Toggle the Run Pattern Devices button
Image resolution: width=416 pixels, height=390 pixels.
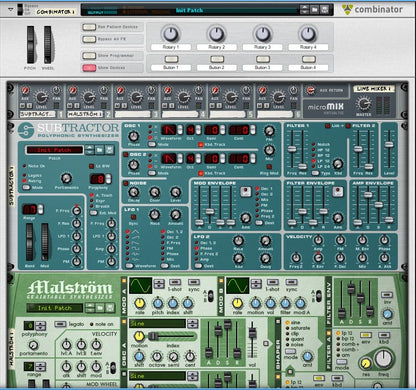pyautogui.click(x=89, y=27)
